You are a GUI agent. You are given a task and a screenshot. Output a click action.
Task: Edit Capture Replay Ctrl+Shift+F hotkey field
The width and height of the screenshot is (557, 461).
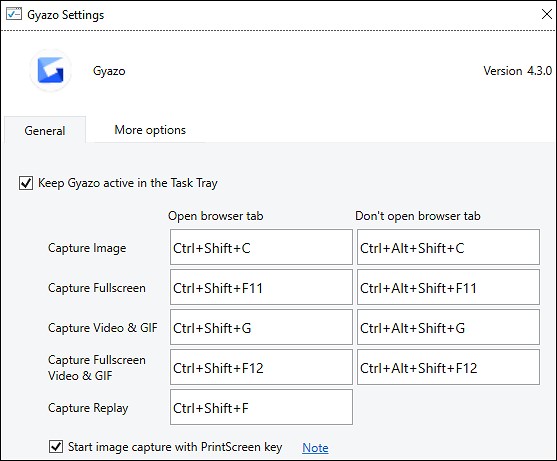tap(261, 407)
